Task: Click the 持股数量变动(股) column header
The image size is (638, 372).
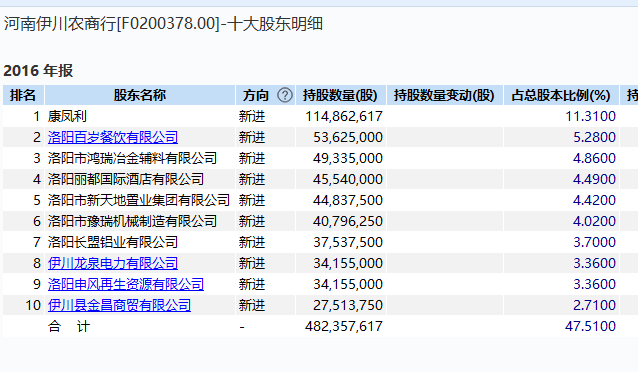Action: 444,95
